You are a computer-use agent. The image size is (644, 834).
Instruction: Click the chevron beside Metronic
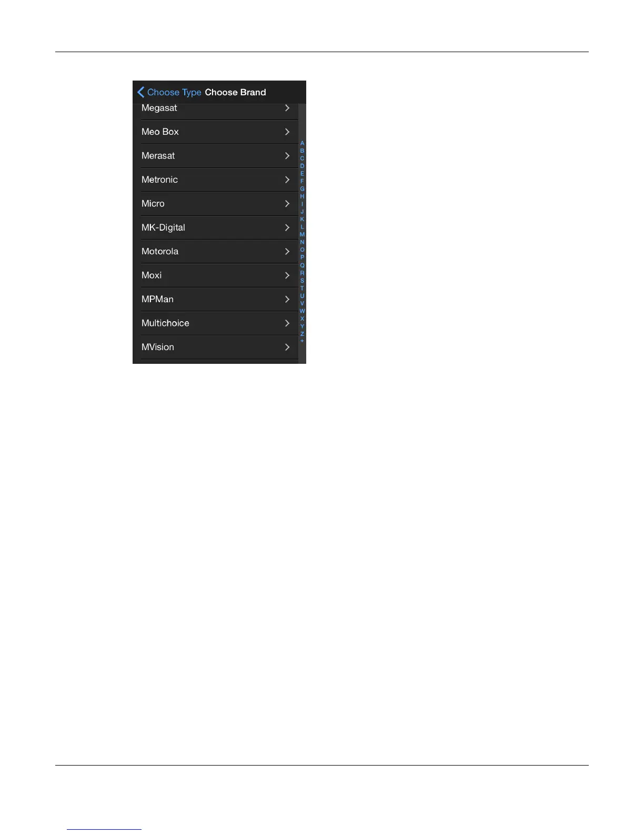(x=287, y=180)
